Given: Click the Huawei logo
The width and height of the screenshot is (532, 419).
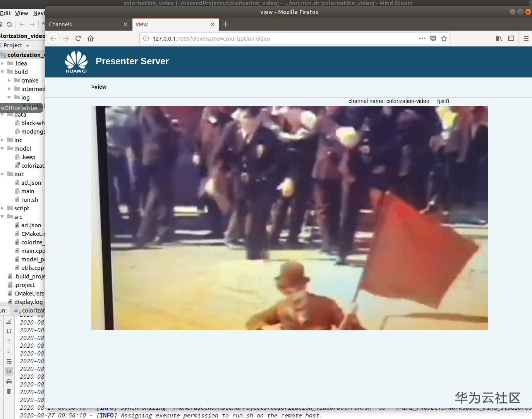Looking at the screenshot, I should tap(76, 62).
